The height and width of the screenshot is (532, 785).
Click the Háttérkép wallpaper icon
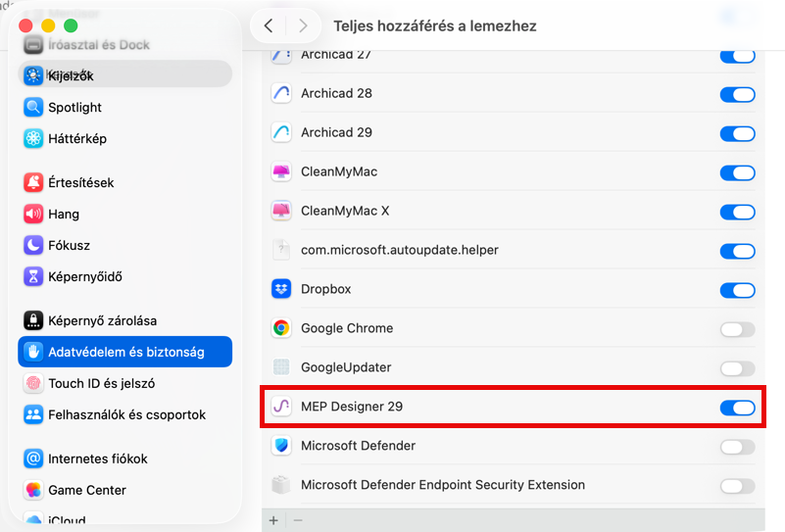(x=33, y=138)
